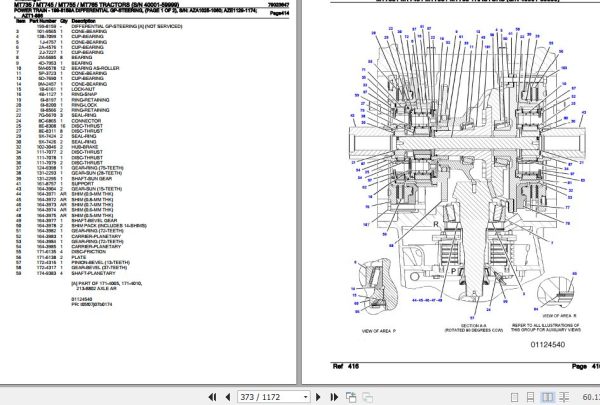Click the SHAFT-PLANETARY description
600x405 pixels.
93,273
